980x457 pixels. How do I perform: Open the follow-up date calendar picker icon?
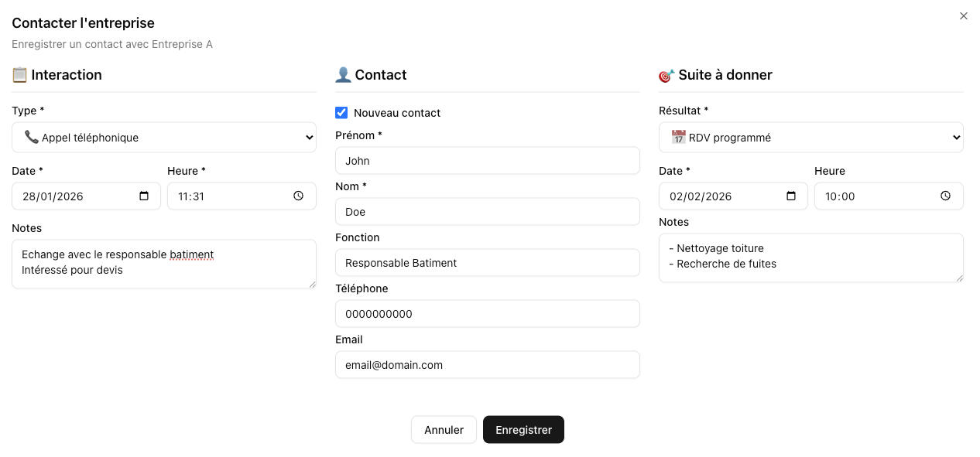coord(791,196)
